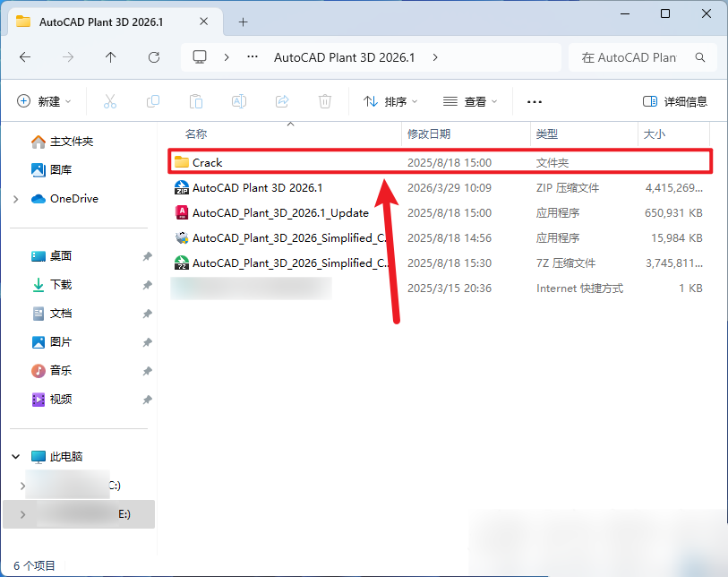
Task: Sort by 修改日期 column header
Action: coord(429,134)
